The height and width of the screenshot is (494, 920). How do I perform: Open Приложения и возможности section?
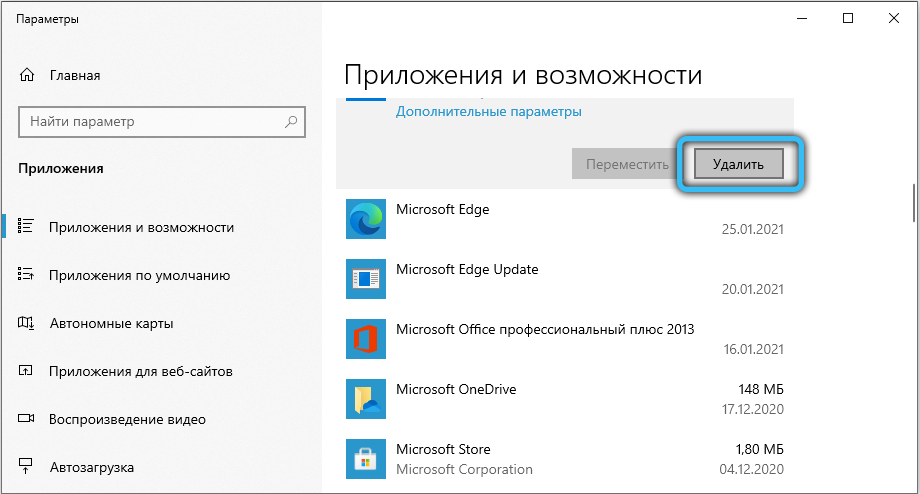point(141,227)
